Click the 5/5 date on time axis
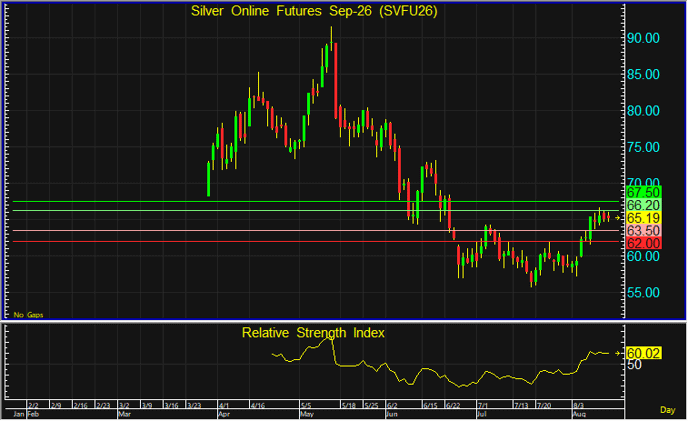The height and width of the screenshot is (421, 688). (306, 405)
